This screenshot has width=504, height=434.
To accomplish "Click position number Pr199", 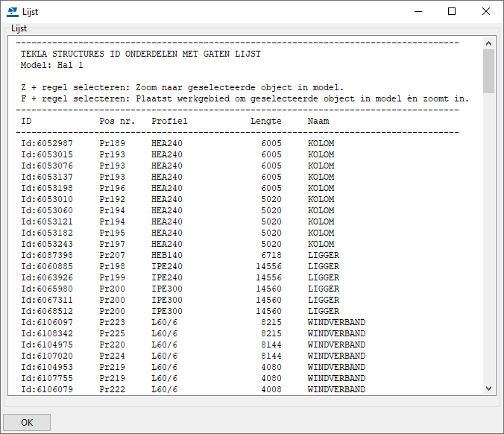I will 112,277.
